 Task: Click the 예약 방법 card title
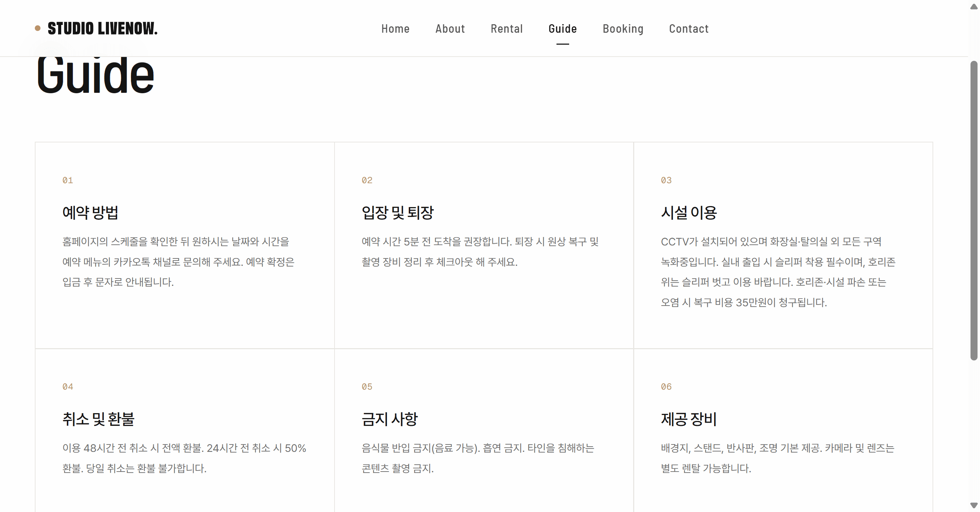pyautogui.click(x=90, y=212)
